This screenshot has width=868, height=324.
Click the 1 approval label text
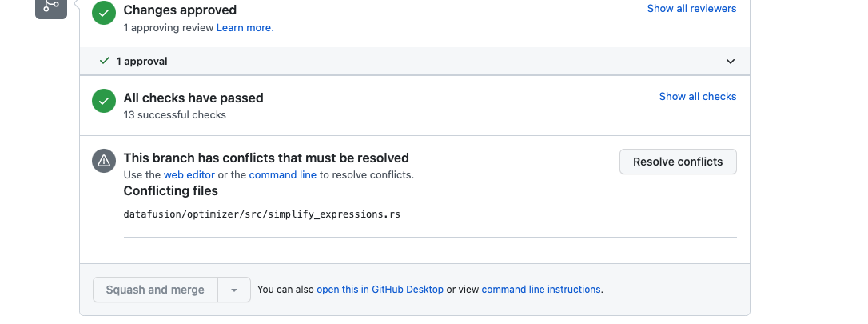pyautogui.click(x=141, y=62)
